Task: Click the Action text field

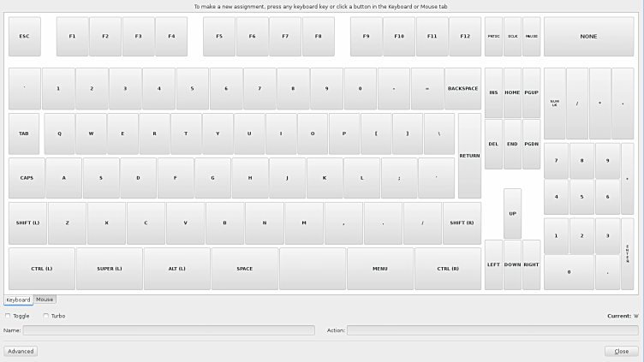Action: (x=492, y=330)
